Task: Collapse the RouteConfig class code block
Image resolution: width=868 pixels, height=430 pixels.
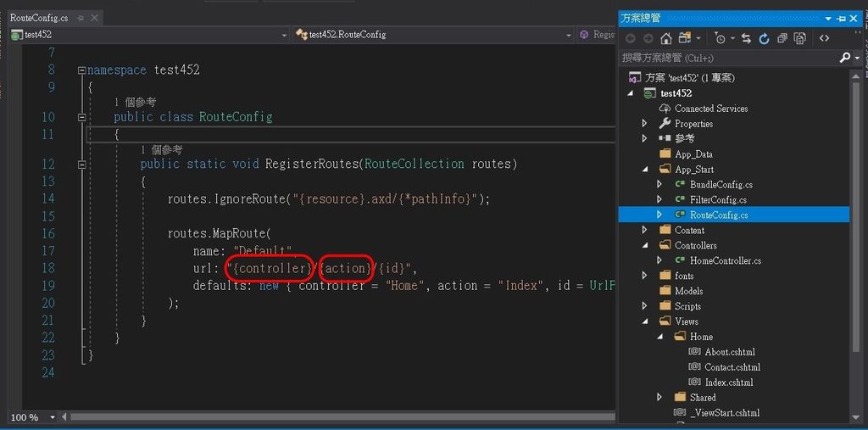Action: 82,118
